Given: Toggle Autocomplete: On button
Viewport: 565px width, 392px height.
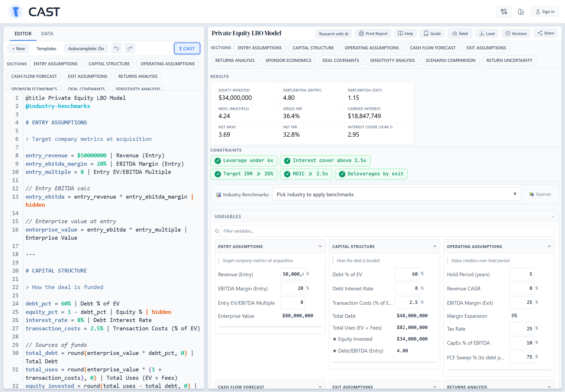Looking at the screenshot, I should coord(86,49).
